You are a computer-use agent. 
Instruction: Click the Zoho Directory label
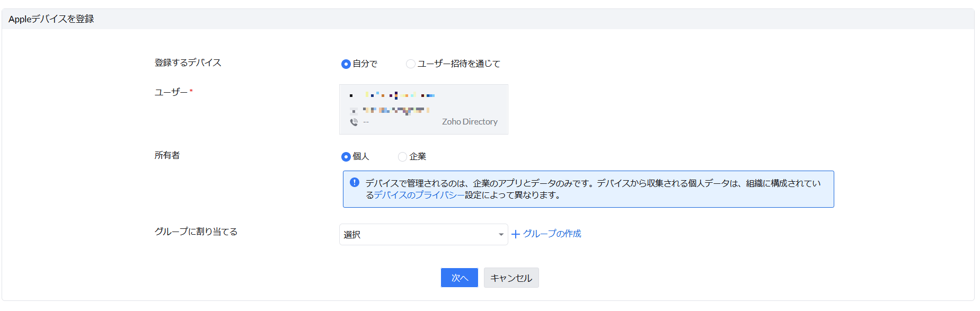(x=470, y=122)
